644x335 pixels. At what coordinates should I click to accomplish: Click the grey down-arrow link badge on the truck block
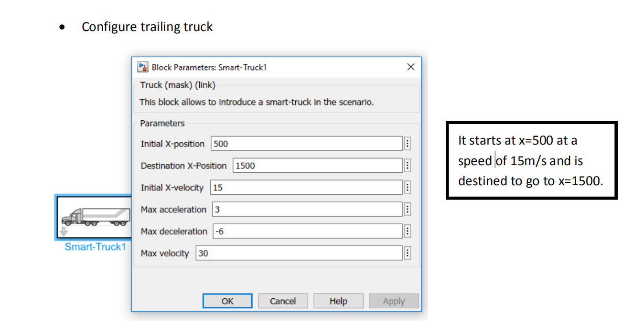pyautogui.click(x=64, y=232)
